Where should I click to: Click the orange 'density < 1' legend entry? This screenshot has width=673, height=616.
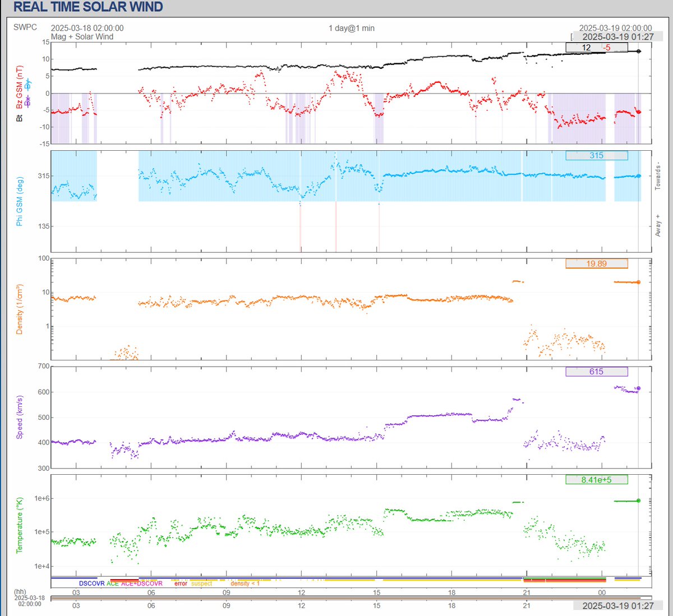[245, 583]
